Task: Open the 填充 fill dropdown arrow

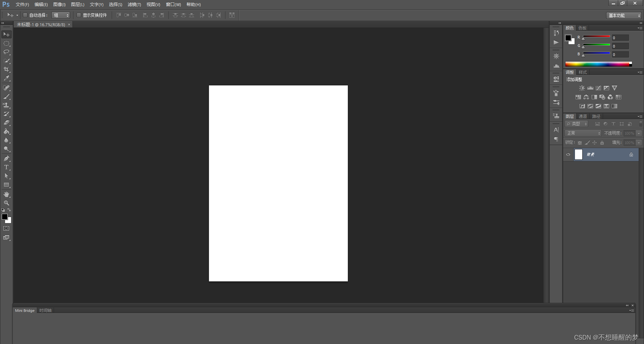Action: [x=639, y=143]
